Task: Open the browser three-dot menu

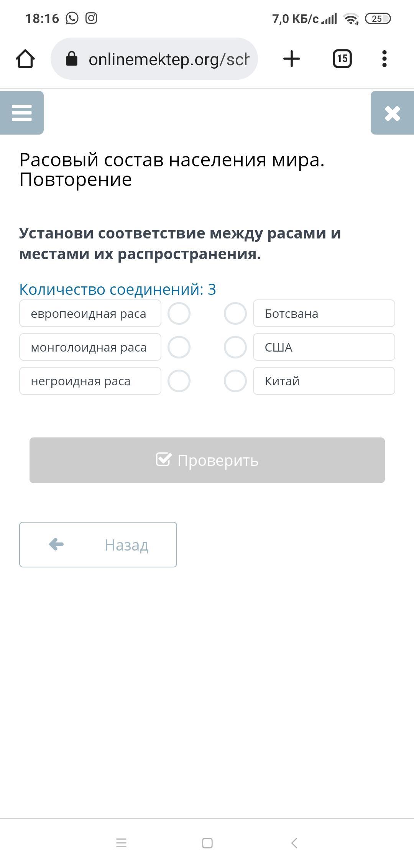Action: pyautogui.click(x=384, y=59)
